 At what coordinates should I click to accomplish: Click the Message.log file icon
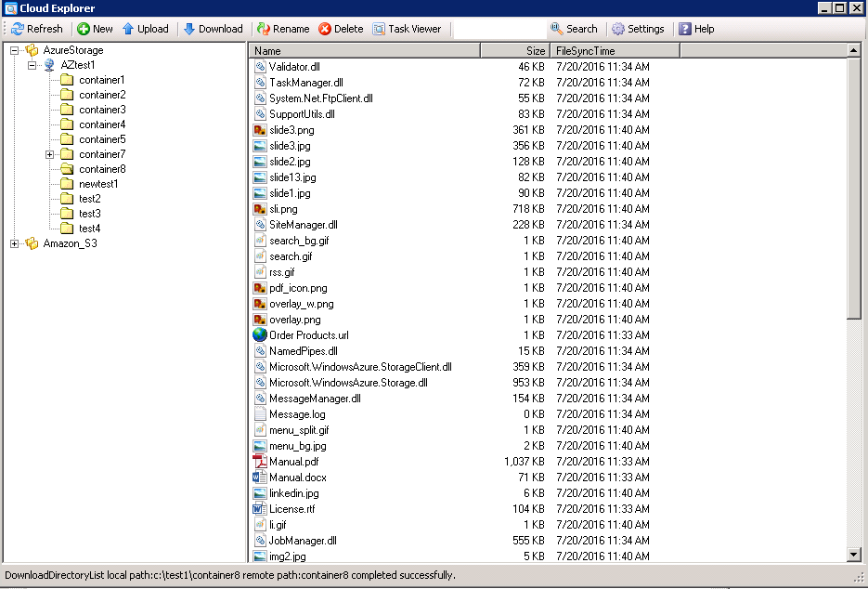[260, 414]
